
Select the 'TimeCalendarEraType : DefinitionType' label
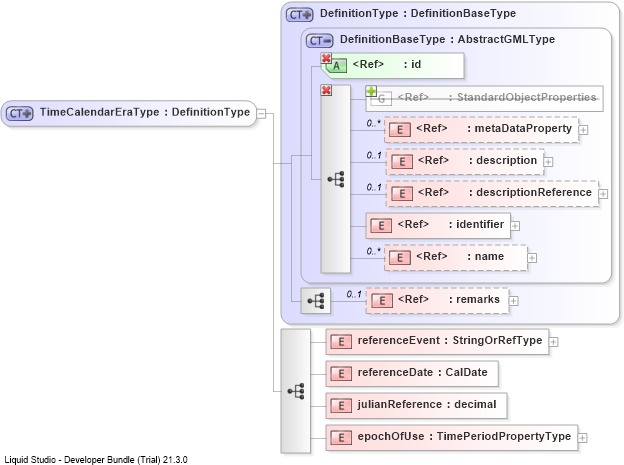(145, 112)
